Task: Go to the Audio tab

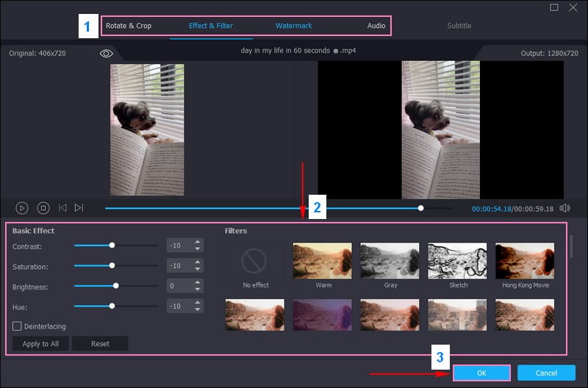Action: tap(376, 26)
